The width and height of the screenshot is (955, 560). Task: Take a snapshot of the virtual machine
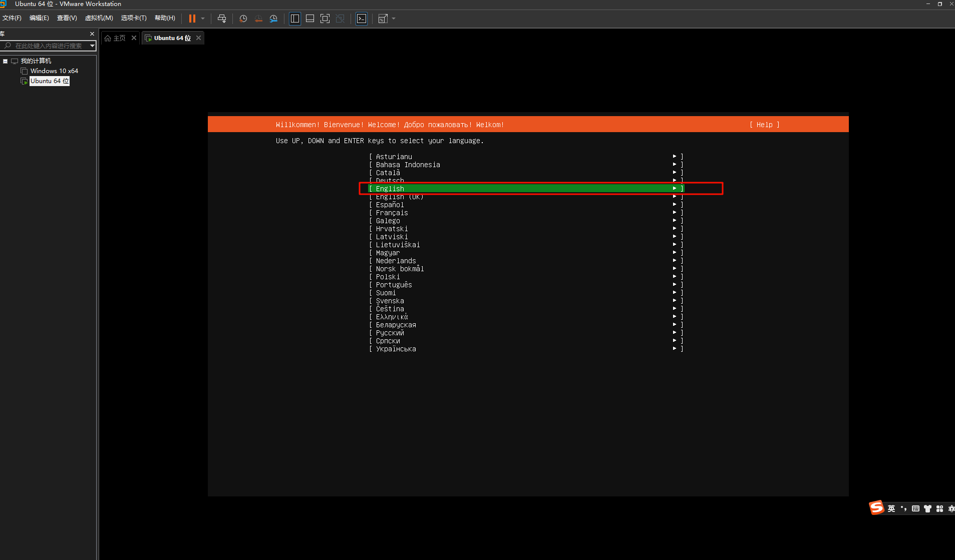[243, 19]
